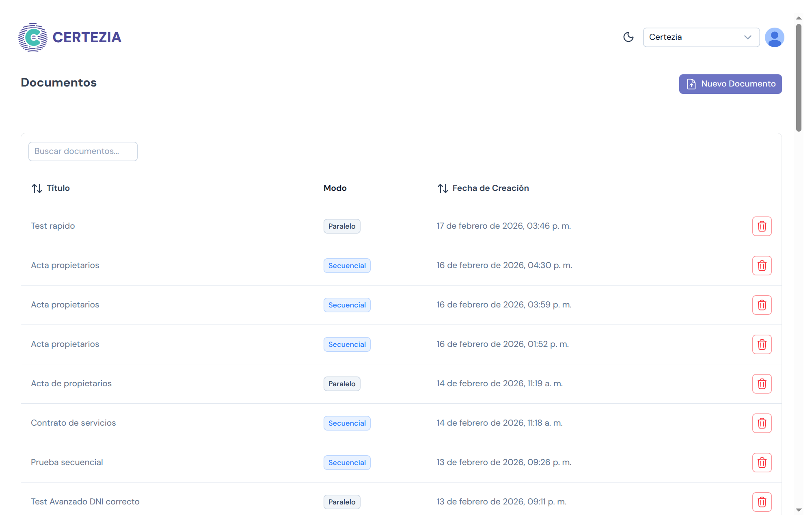812x528 pixels.
Task: Delete the Prueba secuencial document
Action: 762,463
